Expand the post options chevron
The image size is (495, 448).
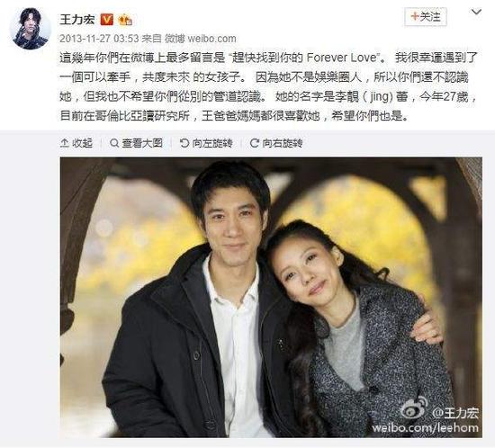476,13
